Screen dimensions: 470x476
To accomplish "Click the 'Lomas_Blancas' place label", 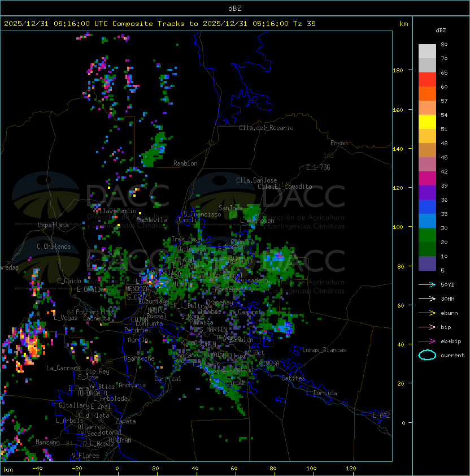I will (324, 350).
